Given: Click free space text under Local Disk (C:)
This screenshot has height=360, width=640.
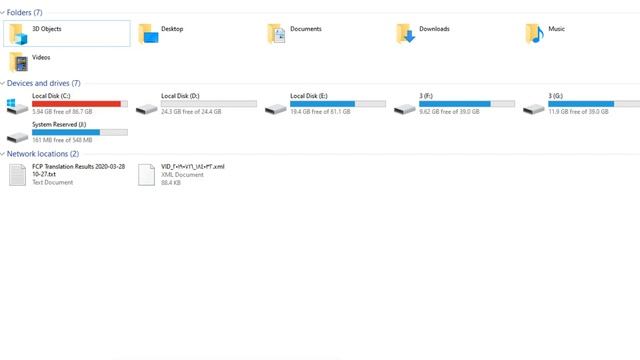Looking at the screenshot, I should 62,111.
